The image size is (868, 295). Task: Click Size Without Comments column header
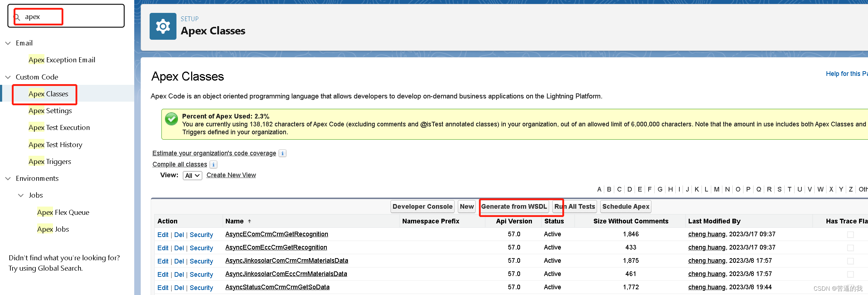tap(631, 221)
